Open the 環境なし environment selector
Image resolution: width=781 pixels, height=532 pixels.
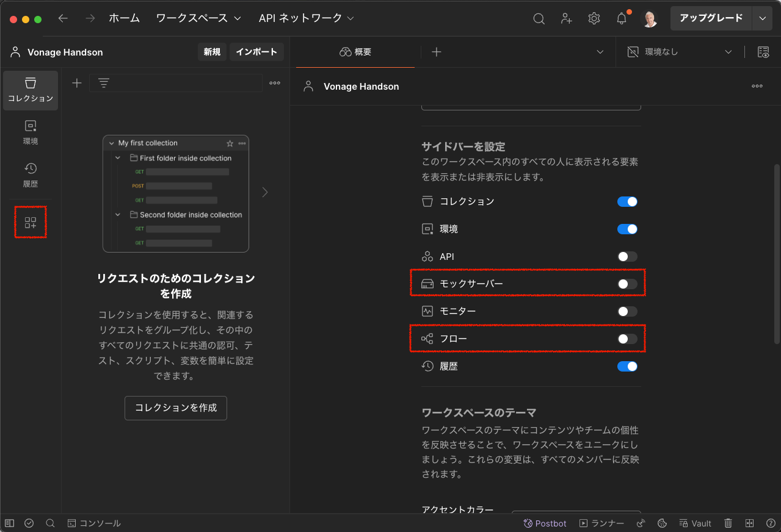680,52
